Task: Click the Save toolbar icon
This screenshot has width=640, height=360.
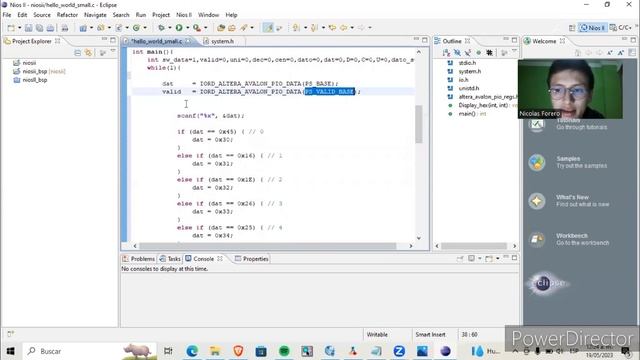Action: (x=29, y=28)
